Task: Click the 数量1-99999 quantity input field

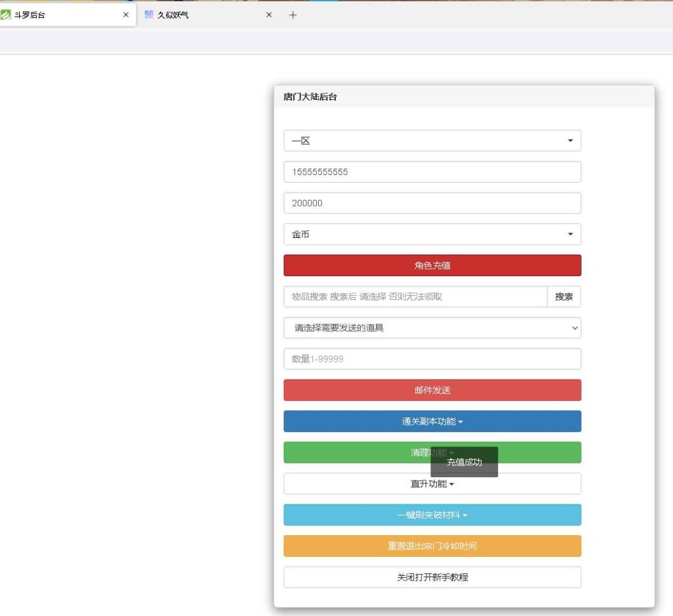Action: click(432, 359)
